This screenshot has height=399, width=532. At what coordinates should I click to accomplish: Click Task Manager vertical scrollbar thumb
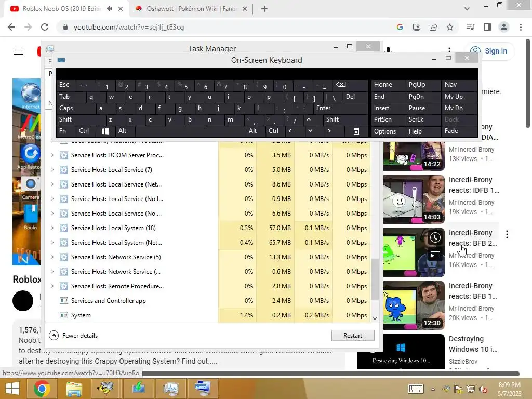[x=375, y=279]
